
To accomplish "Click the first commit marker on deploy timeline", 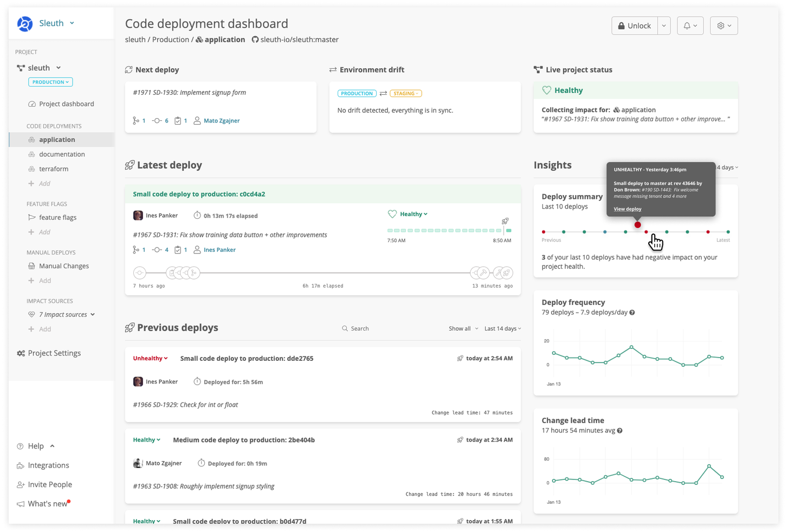I will [x=140, y=273].
